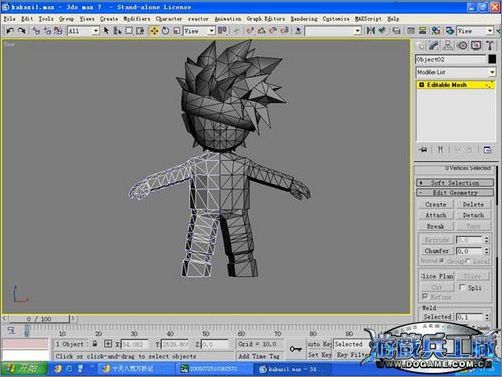Select the Normal Local radio button
The image size is (502, 377).
(x=468, y=261)
